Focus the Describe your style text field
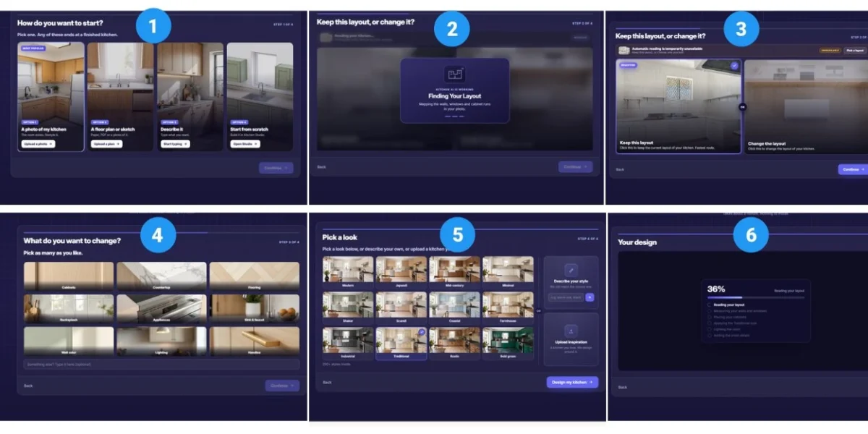The width and height of the screenshot is (868, 434). pyautogui.click(x=566, y=297)
